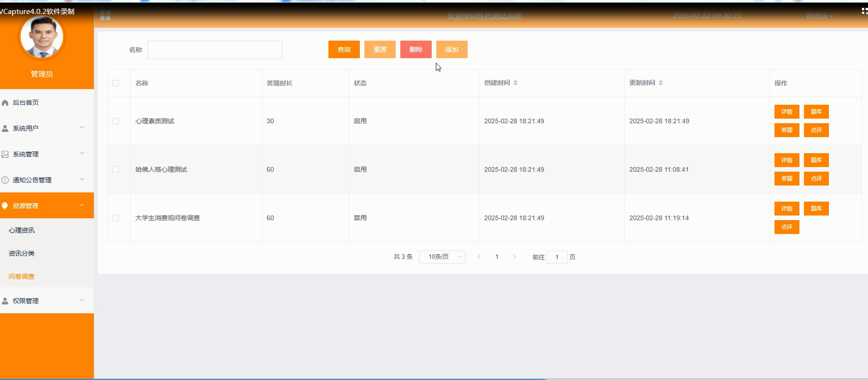Click 答题 for 心理素质测试
The image size is (868, 380).
click(787, 130)
